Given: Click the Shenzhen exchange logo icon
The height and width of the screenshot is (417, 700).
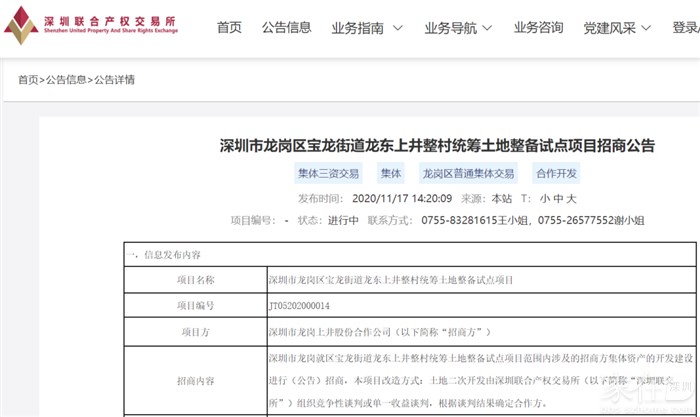Looking at the screenshot, I should coord(21,25).
